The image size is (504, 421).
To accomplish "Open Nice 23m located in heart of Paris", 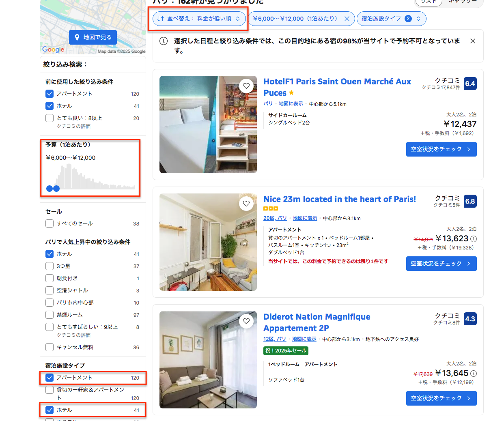I will (339, 199).
